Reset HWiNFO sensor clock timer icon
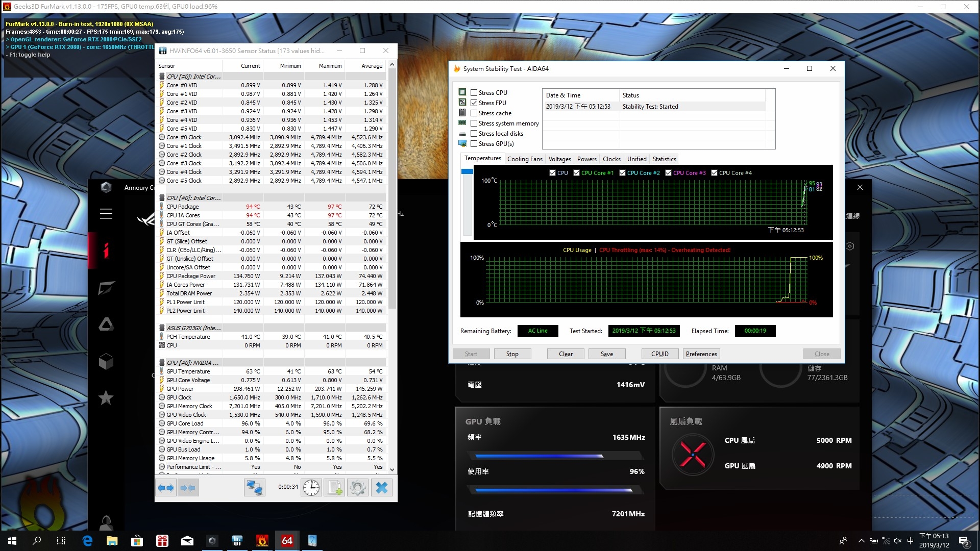 pos(311,488)
